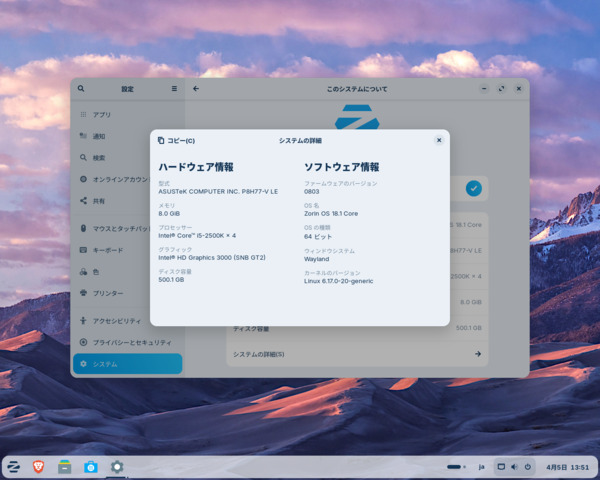This screenshot has width=600, height=480.
Task: Click the 8.0 GiB memory value in dialog
Action: pyautogui.click(x=169, y=214)
